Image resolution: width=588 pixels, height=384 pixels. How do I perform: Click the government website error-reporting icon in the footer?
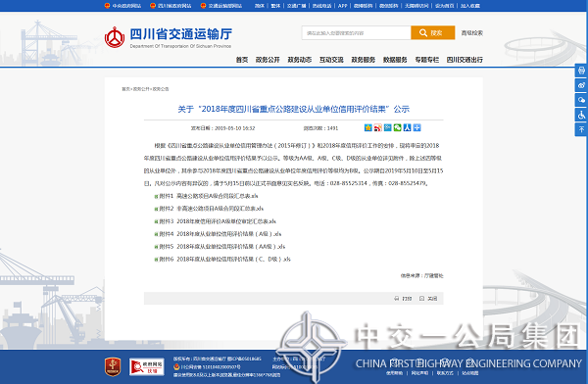tap(147, 366)
